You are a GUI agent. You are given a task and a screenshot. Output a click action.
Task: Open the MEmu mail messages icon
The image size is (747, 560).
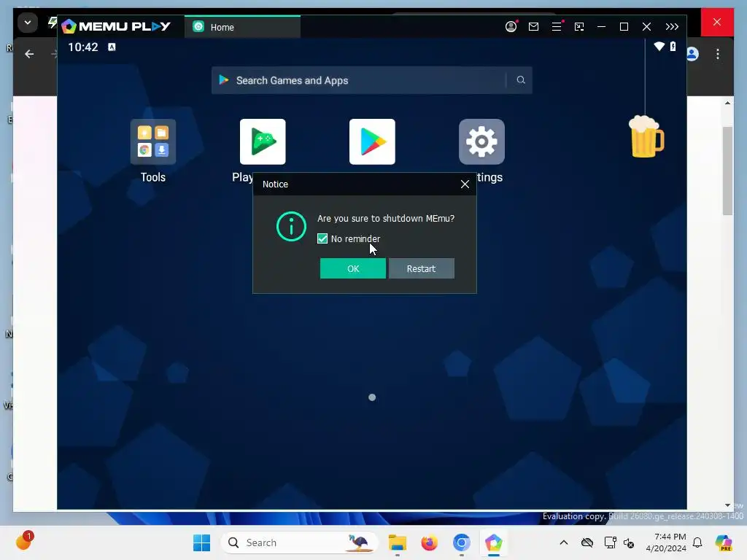(533, 27)
